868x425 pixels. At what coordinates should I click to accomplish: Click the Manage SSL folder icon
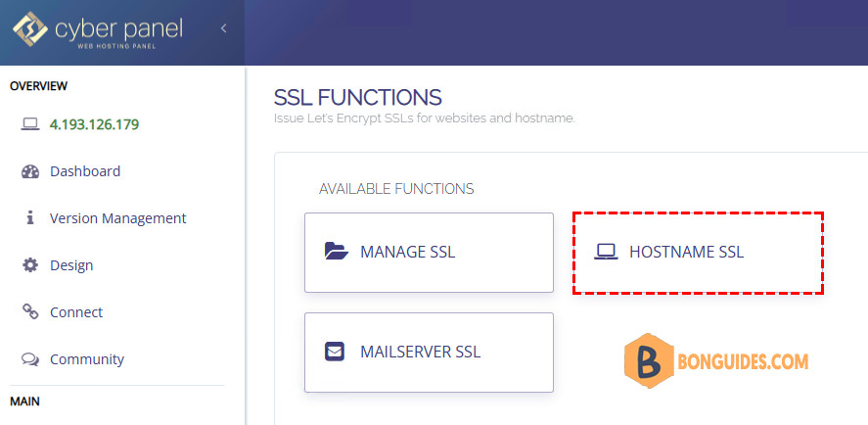[x=337, y=252]
